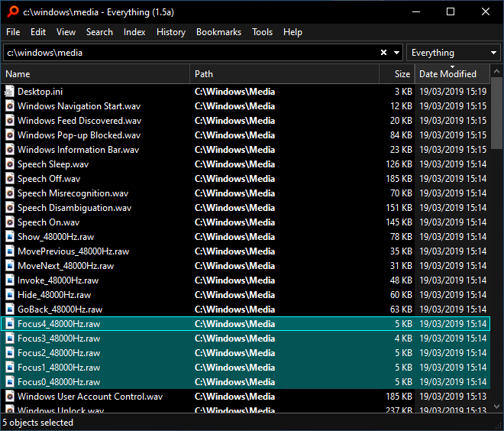
Task: Click the Focus4_48000Hz.raw file icon
Action: [x=10, y=324]
